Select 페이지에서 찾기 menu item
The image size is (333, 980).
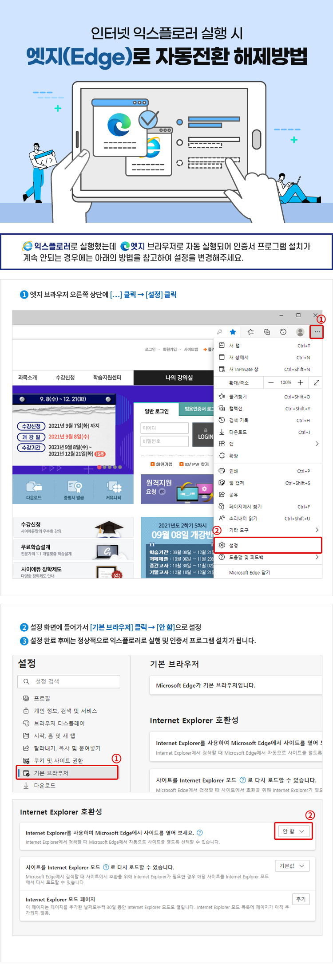point(268,506)
